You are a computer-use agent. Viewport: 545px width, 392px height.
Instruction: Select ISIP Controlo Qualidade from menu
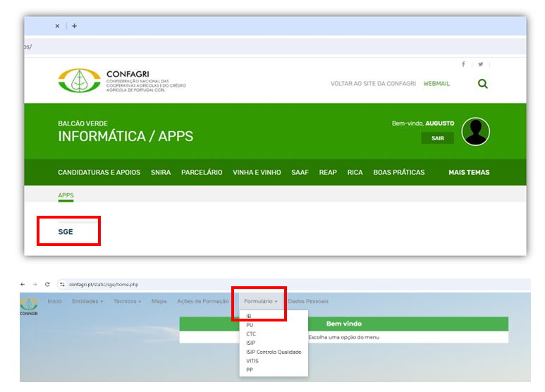(x=273, y=352)
